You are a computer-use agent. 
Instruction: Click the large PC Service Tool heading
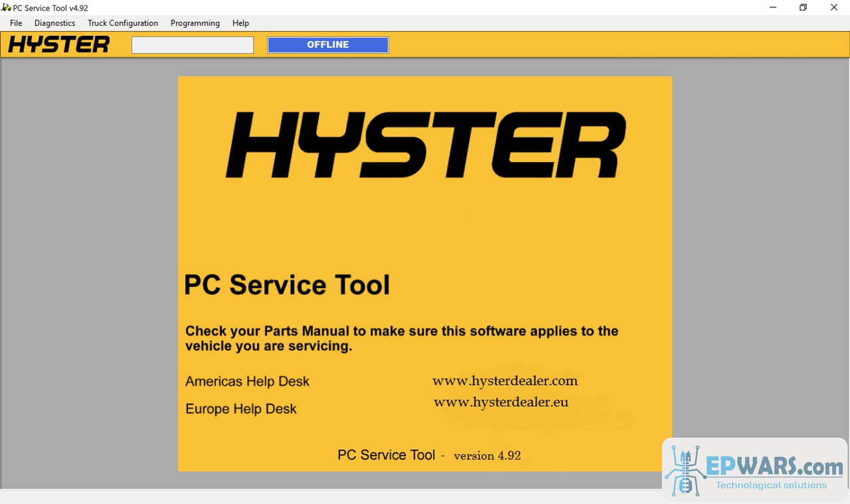[287, 284]
